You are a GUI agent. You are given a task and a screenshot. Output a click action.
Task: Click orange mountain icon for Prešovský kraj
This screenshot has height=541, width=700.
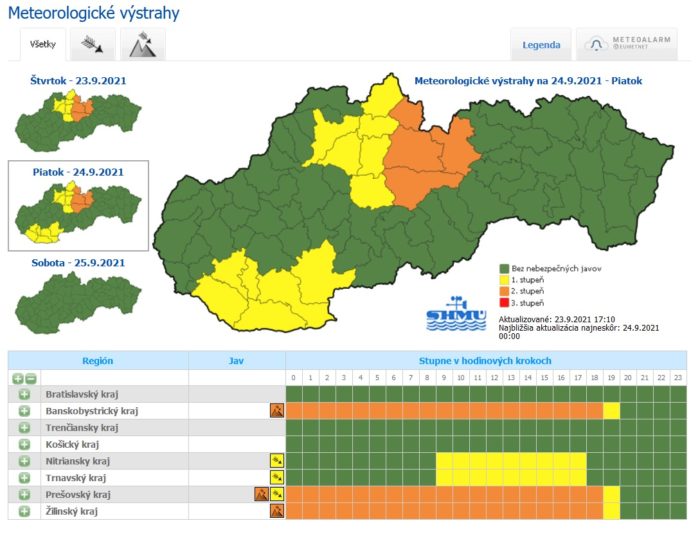261,495
